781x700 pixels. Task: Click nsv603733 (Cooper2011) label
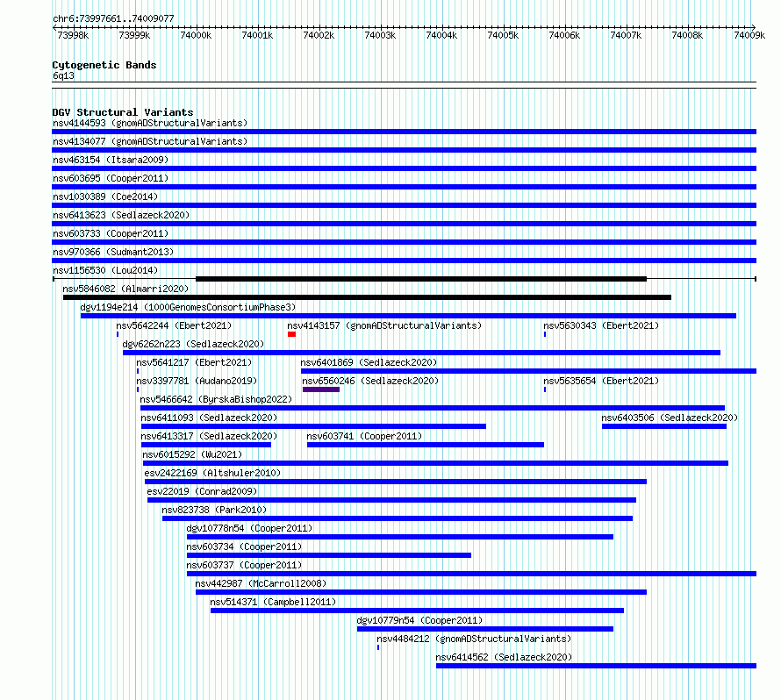pos(111,233)
